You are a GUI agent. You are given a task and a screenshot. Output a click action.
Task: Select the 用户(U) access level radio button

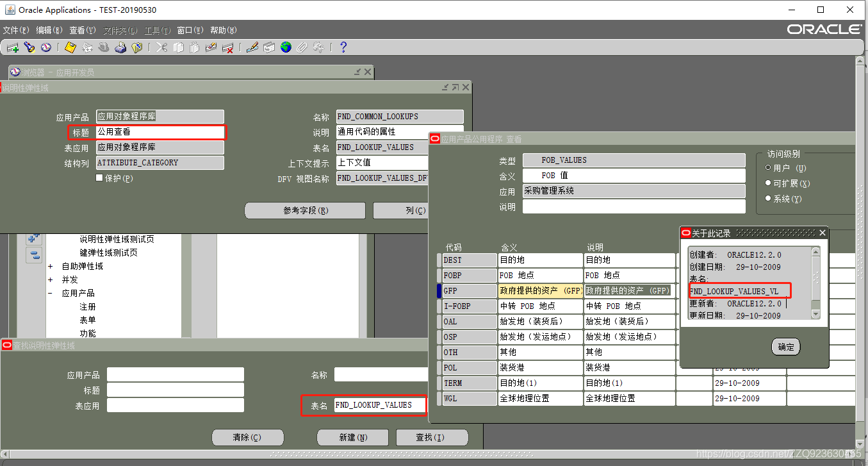pos(769,168)
